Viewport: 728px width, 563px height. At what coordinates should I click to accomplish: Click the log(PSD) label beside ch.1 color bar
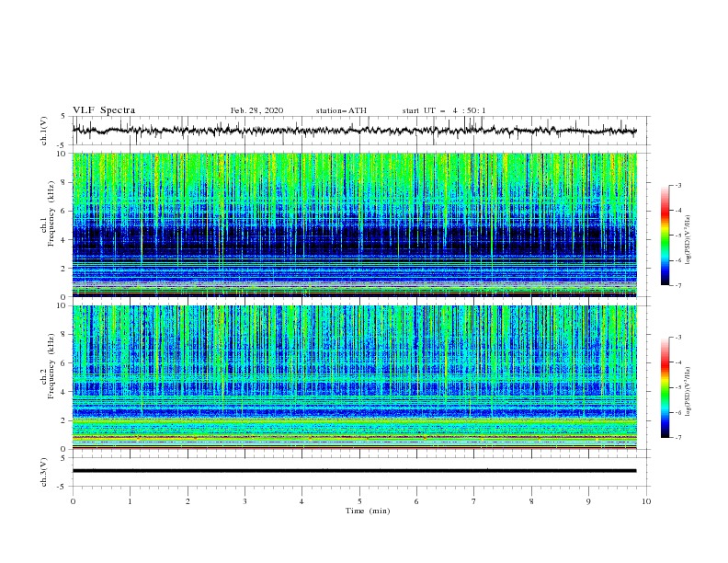click(x=688, y=240)
